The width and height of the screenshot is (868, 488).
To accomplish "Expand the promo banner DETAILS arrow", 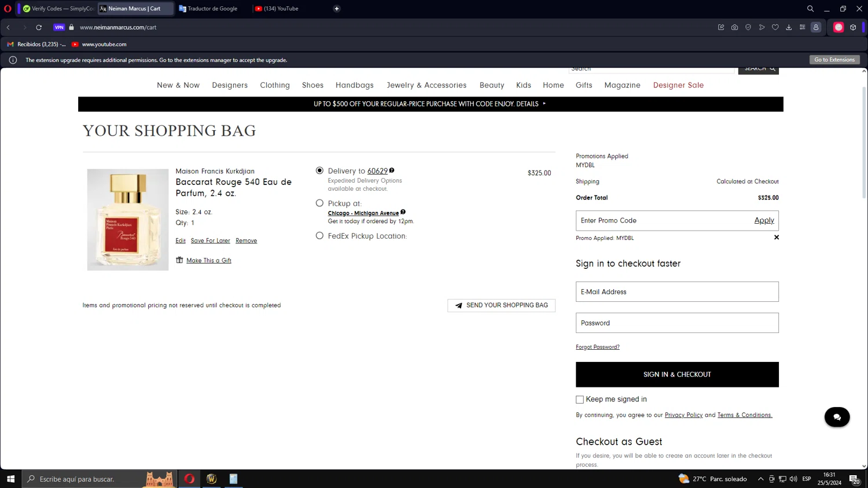I will 544,103.
